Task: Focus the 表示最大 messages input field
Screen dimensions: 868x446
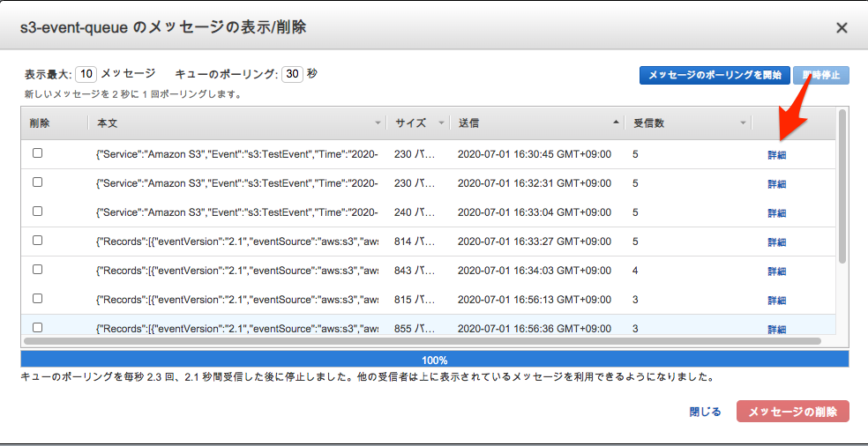Action: [86, 74]
